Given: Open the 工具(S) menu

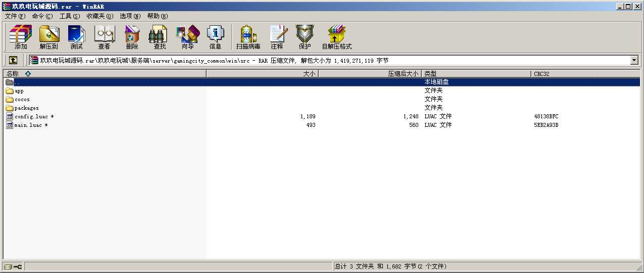Looking at the screenshot, I should point(70,16).
